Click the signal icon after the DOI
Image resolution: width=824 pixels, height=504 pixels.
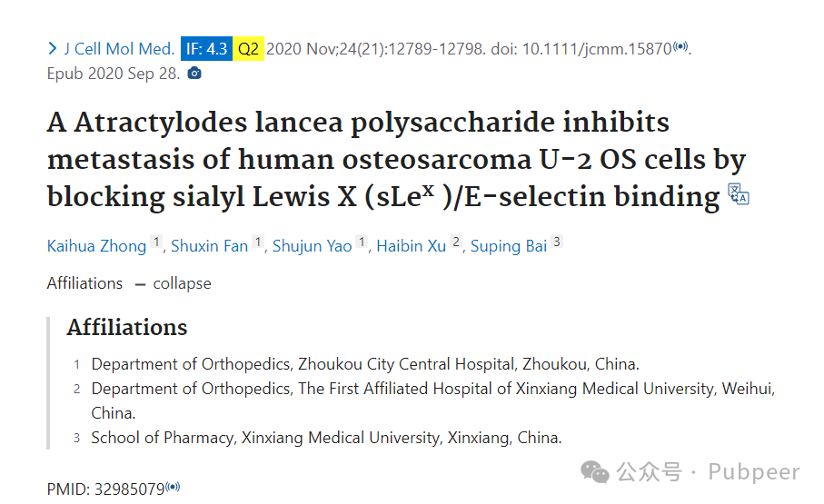click(680, 46)
